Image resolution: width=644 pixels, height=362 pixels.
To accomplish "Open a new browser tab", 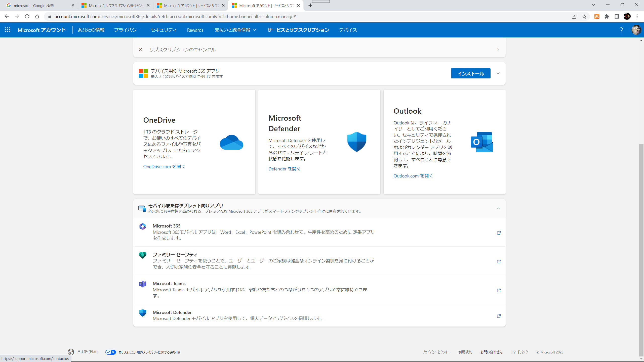I will point(310,5).
